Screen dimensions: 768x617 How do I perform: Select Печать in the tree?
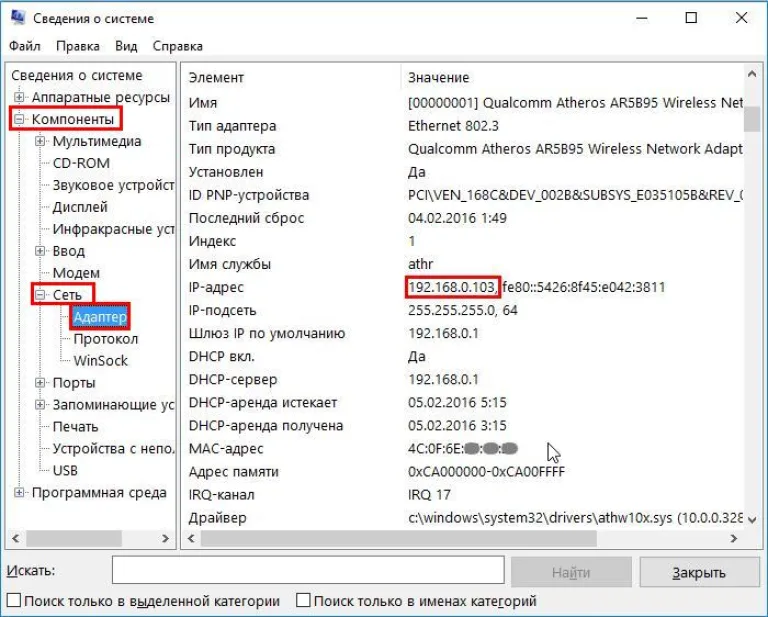(75, 427)
